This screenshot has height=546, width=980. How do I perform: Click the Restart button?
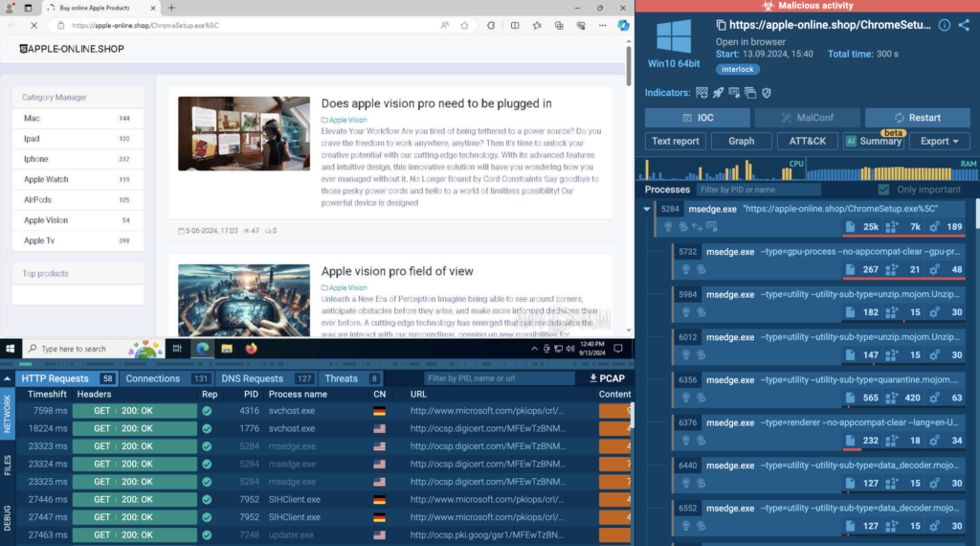[x=917, y=118]
